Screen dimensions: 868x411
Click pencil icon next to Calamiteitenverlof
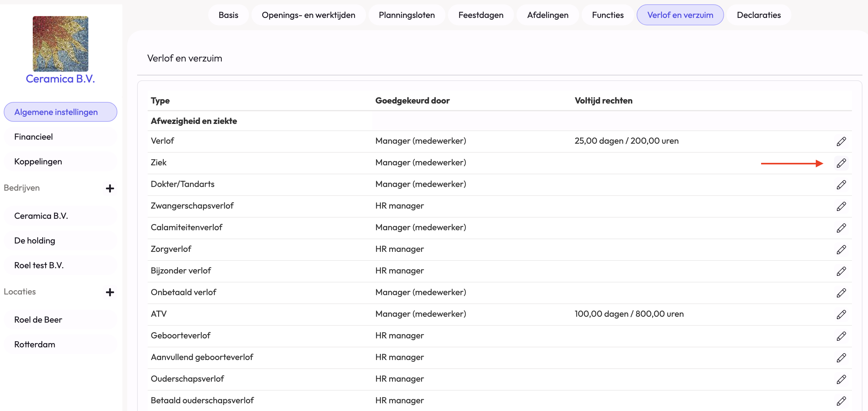click(841, 227)
